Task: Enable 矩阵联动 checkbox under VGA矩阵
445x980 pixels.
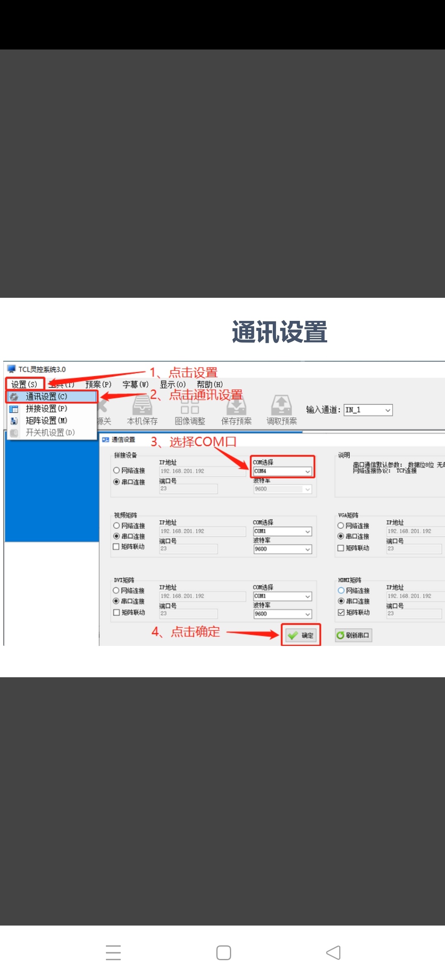Action: click(x=341, y=548)
